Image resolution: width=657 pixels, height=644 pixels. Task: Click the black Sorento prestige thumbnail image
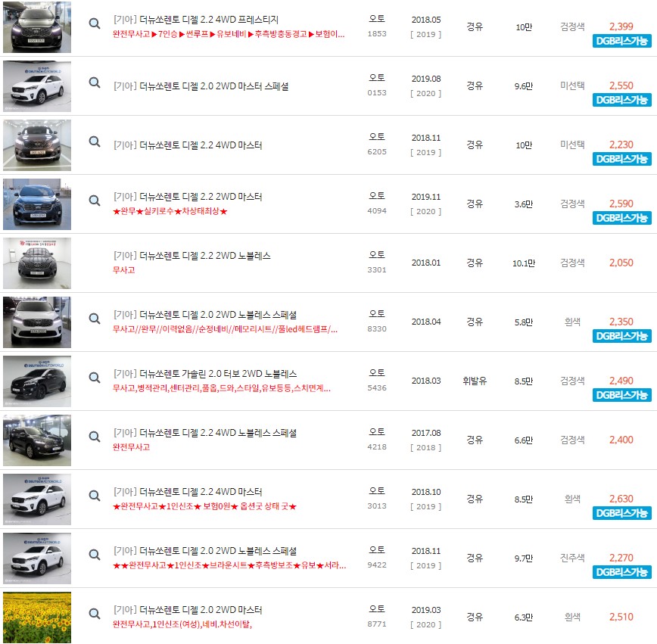click(35, 26)
